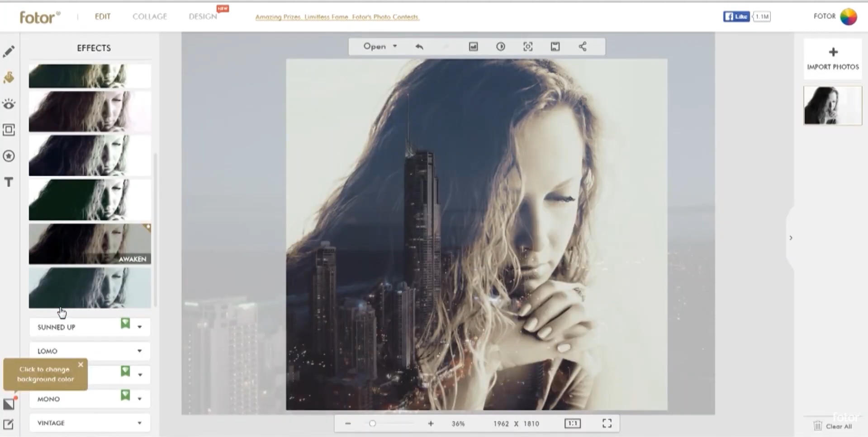Screen dimensions: 868x437
Task: Click the Save icon above the canvas
Action: coord(555,47)
